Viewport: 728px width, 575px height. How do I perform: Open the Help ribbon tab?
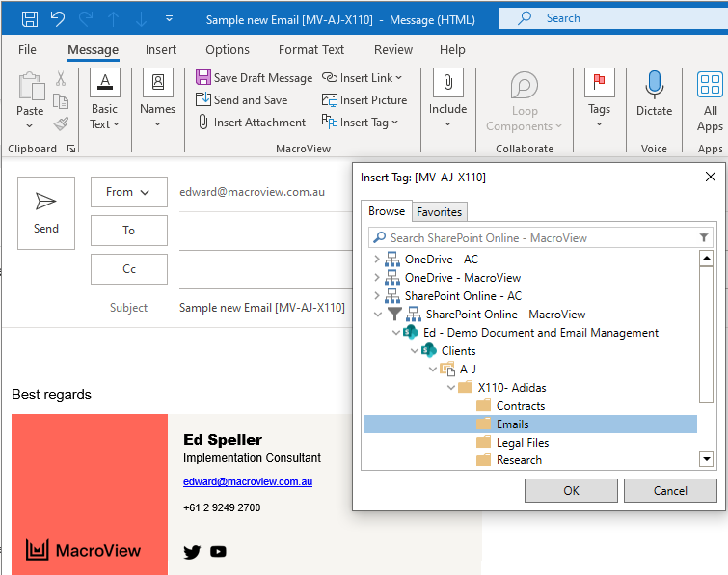(x=452, y=50)
